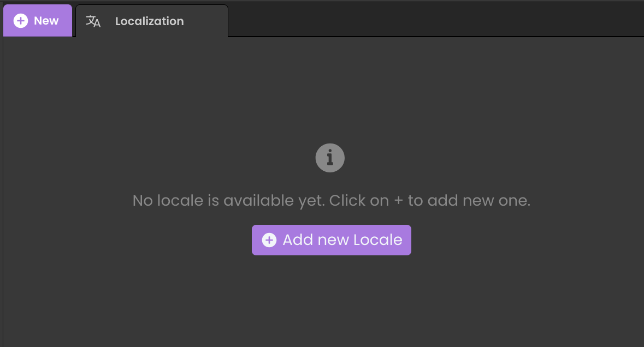644x347 pixels.
Task: Click the blank panel area below Add new Locale
Action: click(332, 302)
